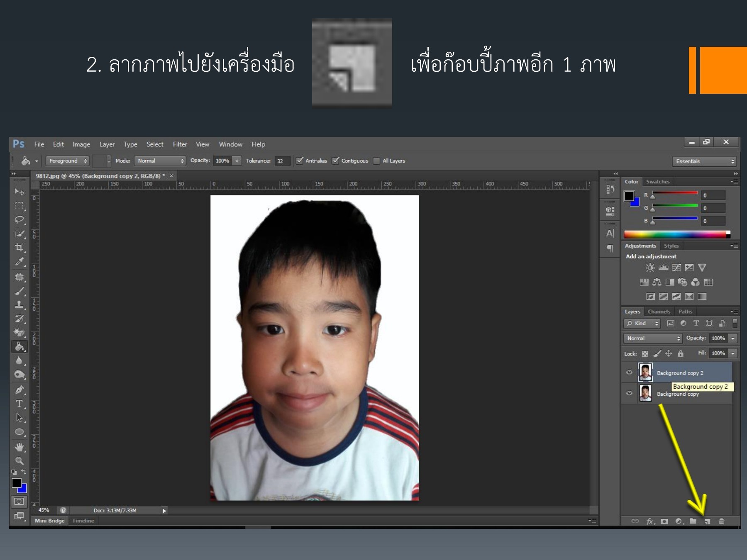Select the Horizontal Type tool
The height and width of the screenshot is (560, 747).
(19, 404)
